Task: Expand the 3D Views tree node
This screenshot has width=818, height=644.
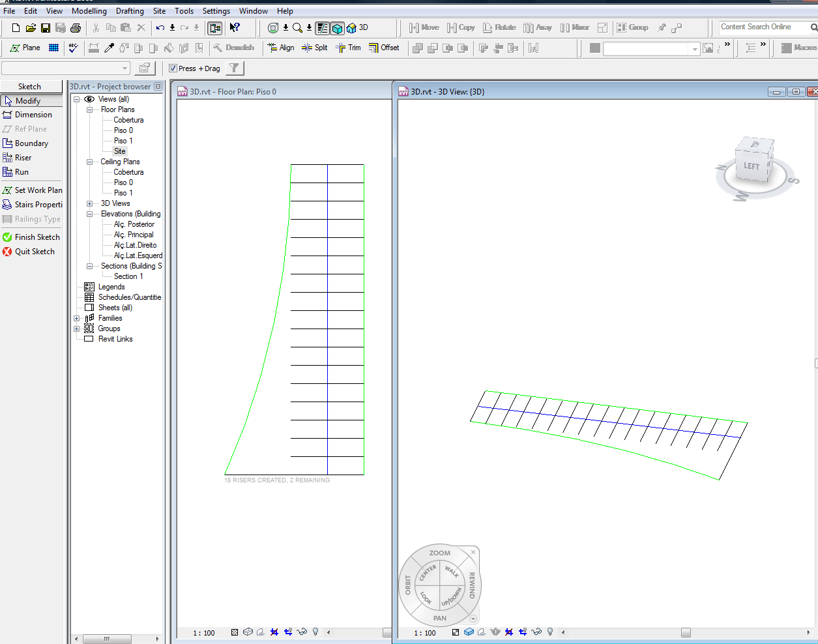Action: [x=89, y=203]
